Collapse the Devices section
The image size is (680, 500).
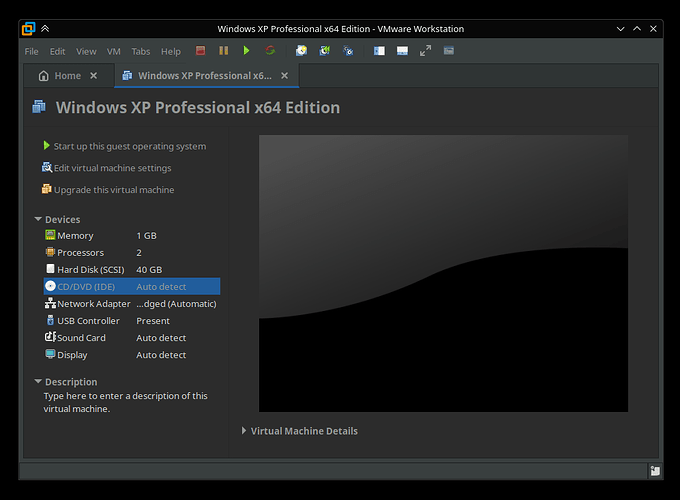38,219
